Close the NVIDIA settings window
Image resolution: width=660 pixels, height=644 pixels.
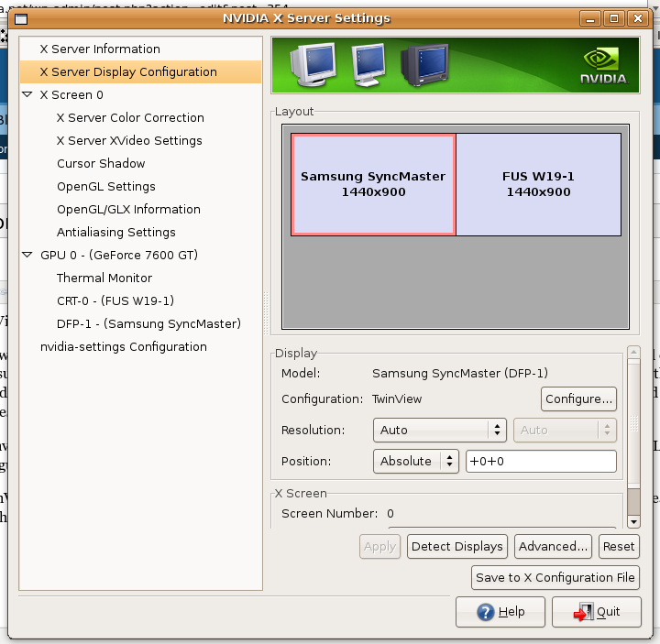click(x=638, y=19)
